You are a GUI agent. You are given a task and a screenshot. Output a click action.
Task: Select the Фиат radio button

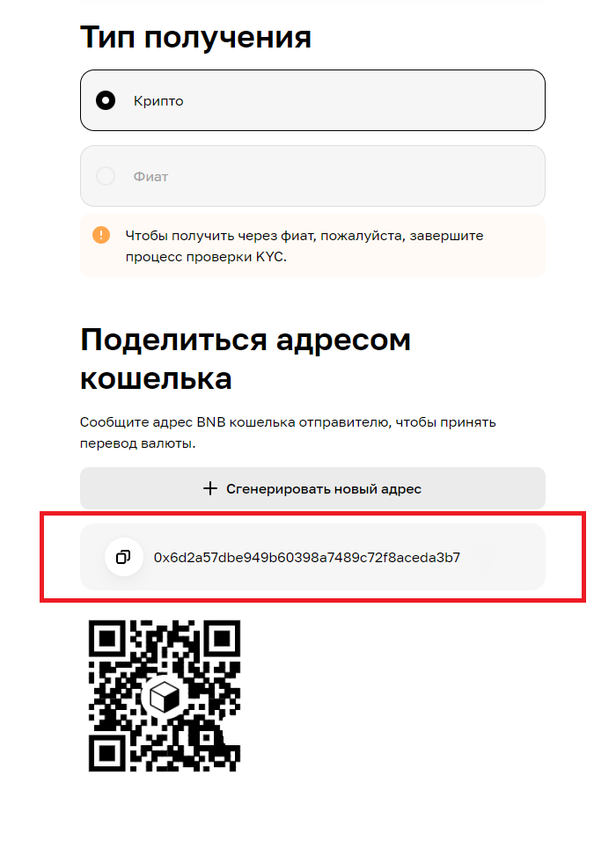point(106,176)
